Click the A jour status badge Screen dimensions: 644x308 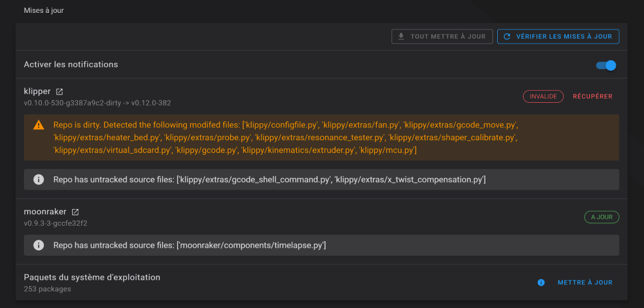[x=601, y=217]
